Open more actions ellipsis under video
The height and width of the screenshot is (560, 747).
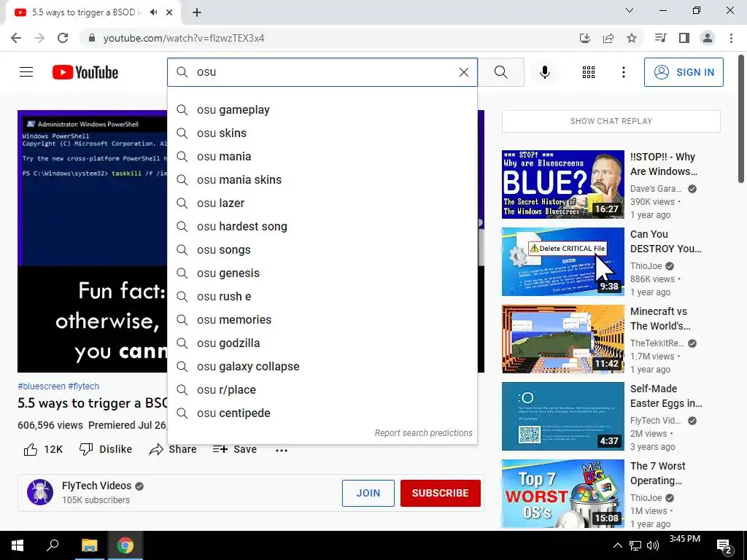(x=282, y=450)
